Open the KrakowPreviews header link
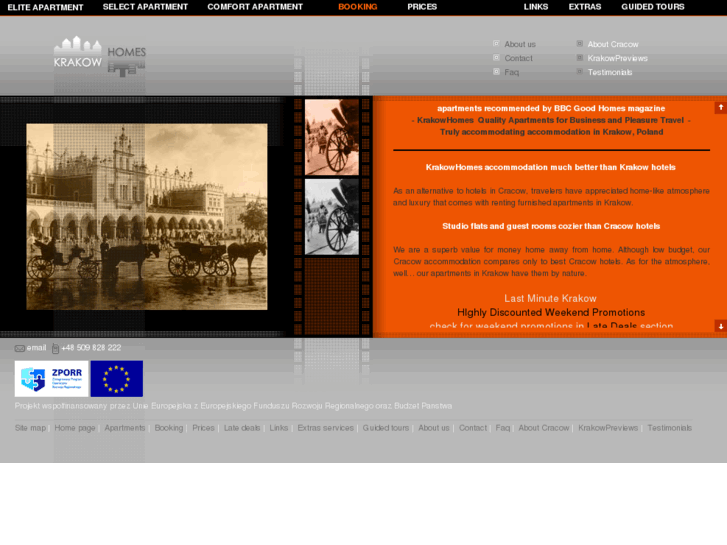727x545 pixels. point(618,58)
